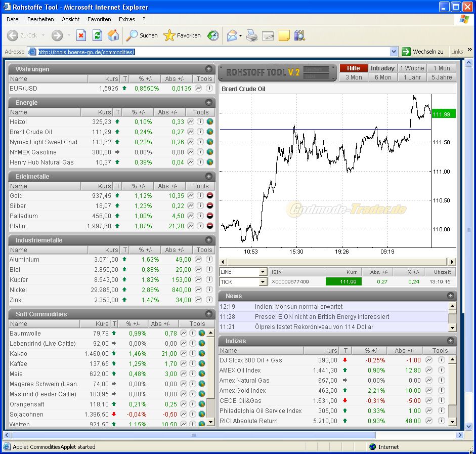Open news about Ölpreis Rekordniveau 114 Dollar

pyautogui.click(x=314, y=327)
